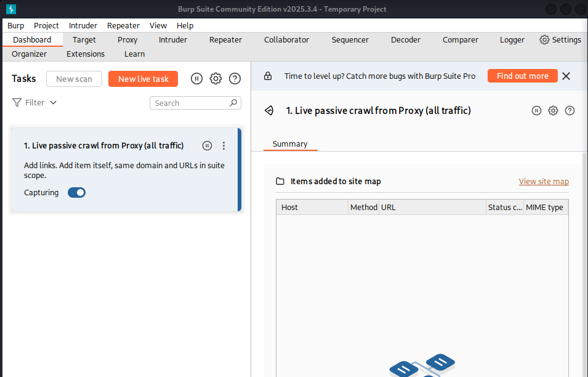Pause all tasks in Tasks header
The image size is (588, 377).
coord(196,79)
